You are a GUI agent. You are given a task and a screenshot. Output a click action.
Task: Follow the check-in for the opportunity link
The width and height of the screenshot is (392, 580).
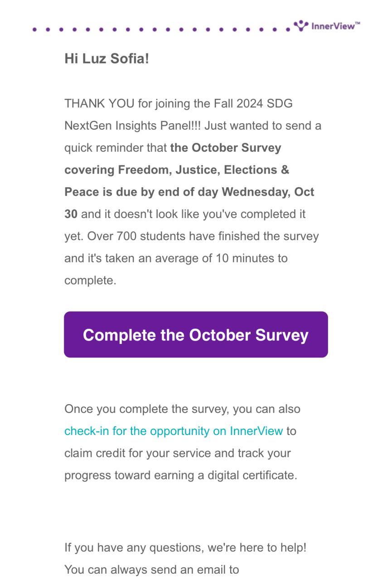174,431
